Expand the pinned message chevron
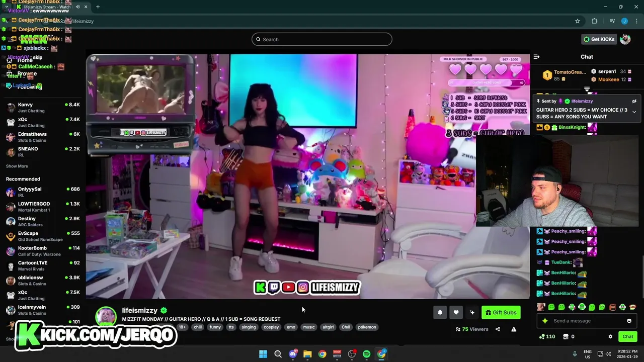 (x=634, y=112)
